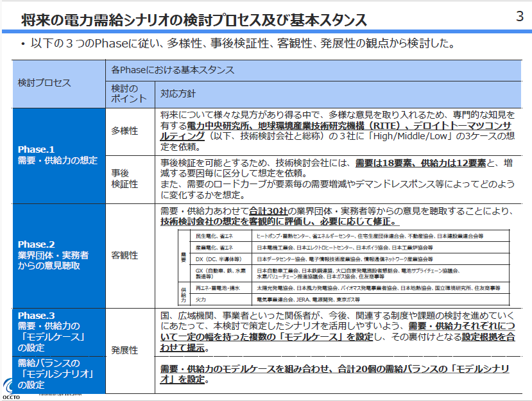
Task: Click the underlined 設定根拠を合 text
Action: 488,337
